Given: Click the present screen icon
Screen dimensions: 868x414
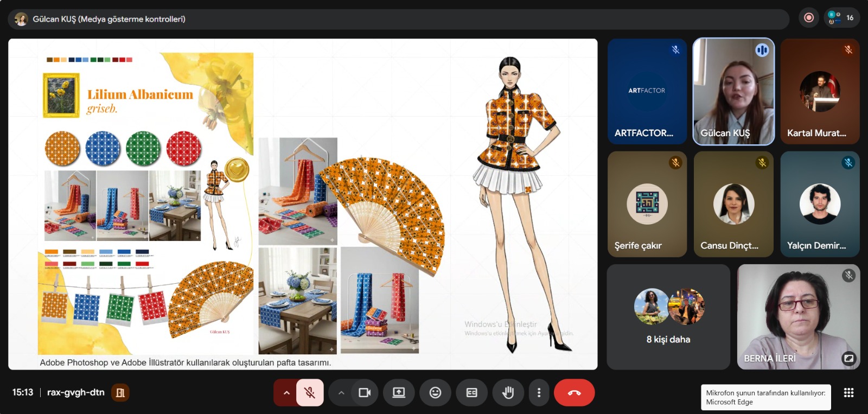Looking at the screenshot, I should [399, 392].
